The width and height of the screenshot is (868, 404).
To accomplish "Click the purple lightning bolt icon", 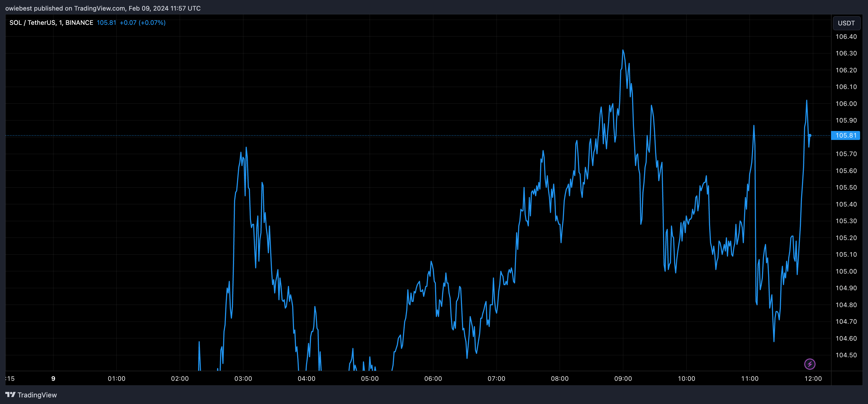I will pyautogui.click(x=810, y=364).
